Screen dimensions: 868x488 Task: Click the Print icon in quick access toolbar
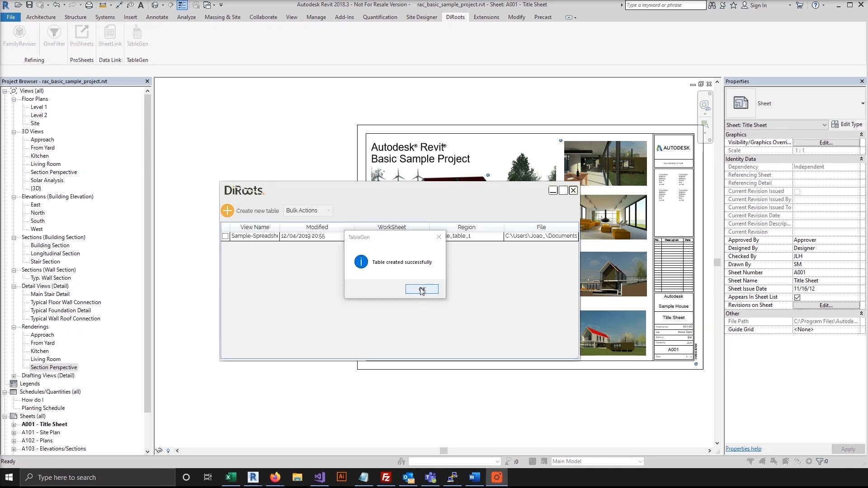[x=89, y=5]
